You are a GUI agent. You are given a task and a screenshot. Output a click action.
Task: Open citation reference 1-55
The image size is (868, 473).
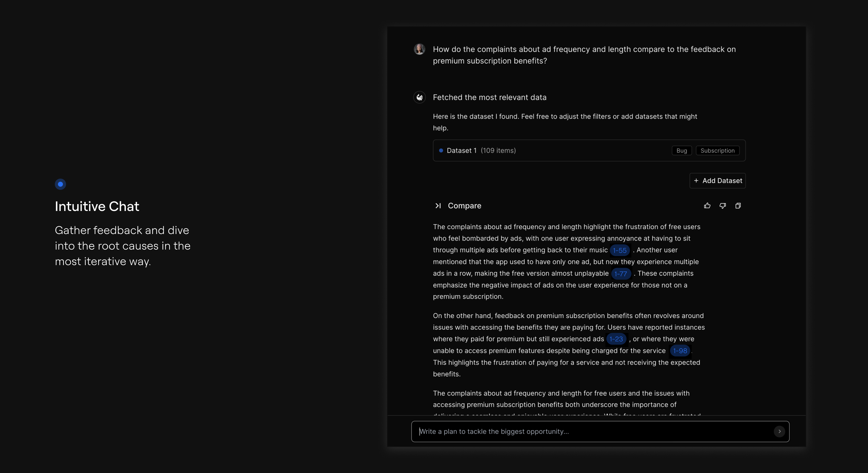(x=619, y=250)
